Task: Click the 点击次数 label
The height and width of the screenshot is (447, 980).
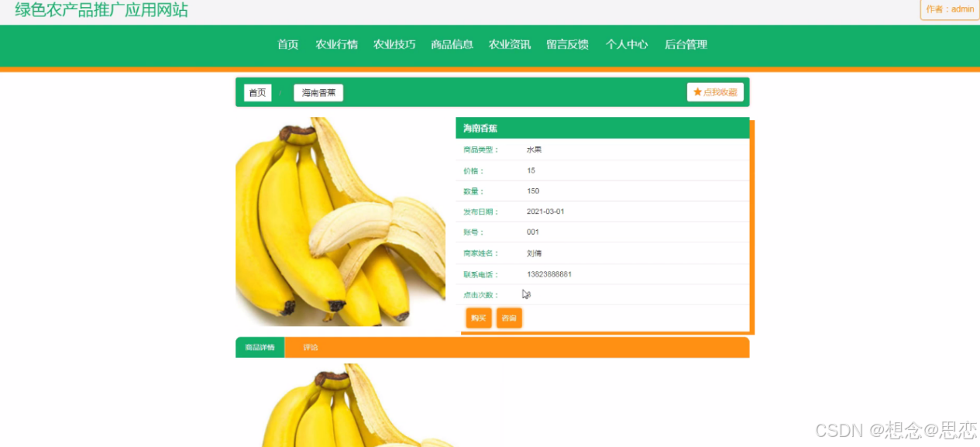Action: 481,295
